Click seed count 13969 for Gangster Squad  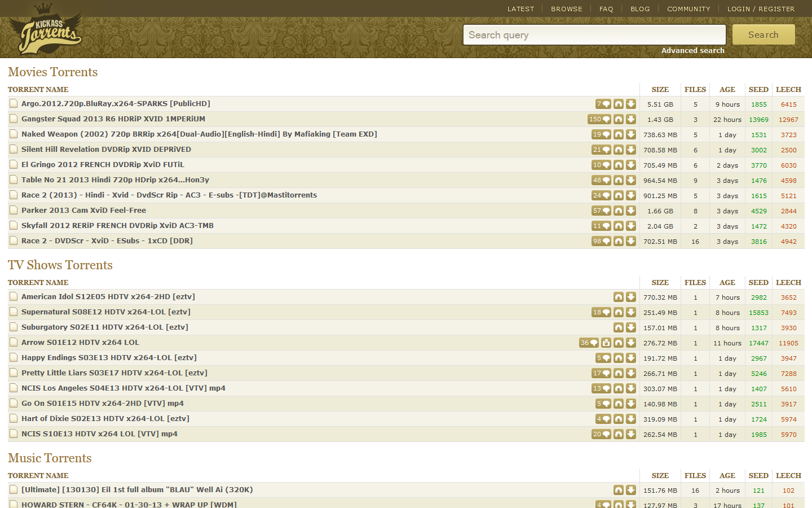(758, 120)
